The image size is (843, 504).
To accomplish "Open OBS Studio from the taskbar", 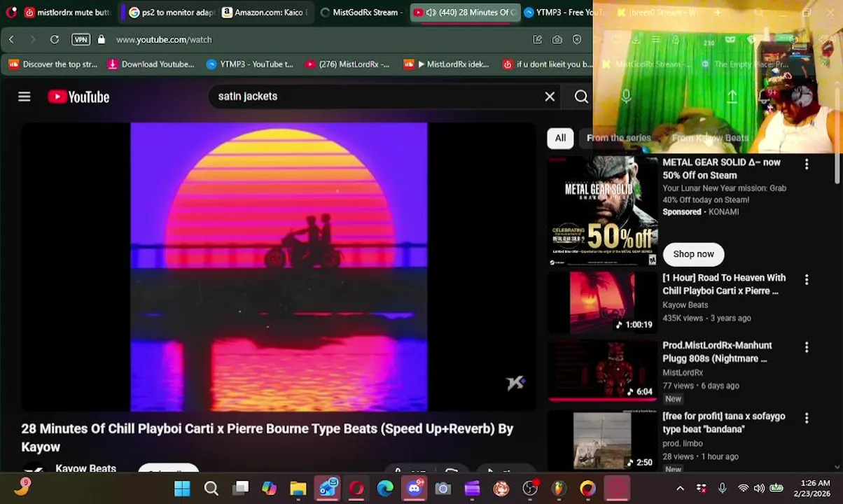I will tap(530, 489).
